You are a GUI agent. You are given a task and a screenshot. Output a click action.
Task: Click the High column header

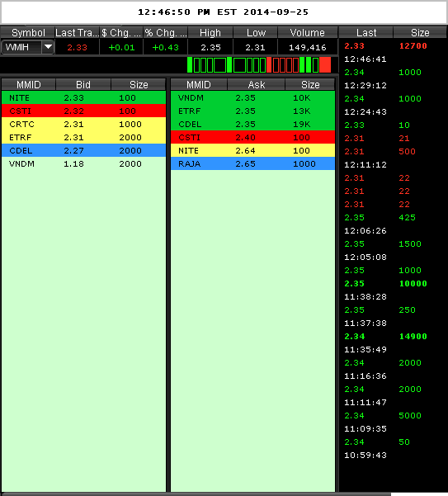[210, 32]
